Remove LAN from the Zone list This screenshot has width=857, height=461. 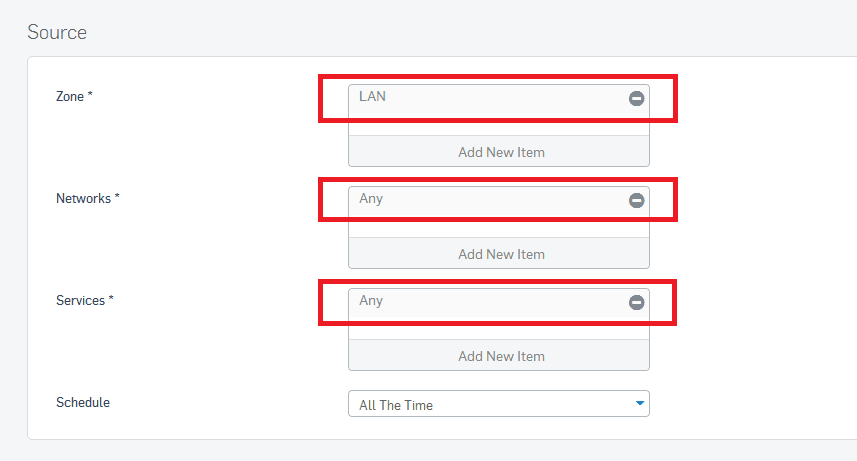[636, 98]
